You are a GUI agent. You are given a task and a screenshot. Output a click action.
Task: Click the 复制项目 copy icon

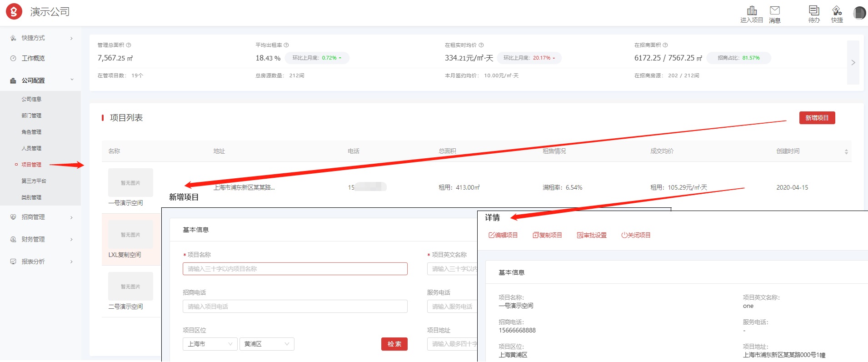535,235
